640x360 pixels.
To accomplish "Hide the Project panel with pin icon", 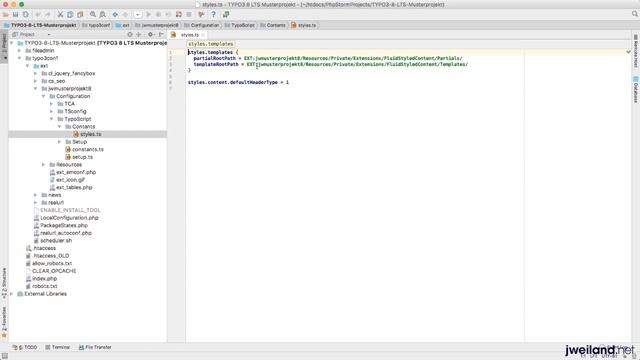I will click(161, 35).
